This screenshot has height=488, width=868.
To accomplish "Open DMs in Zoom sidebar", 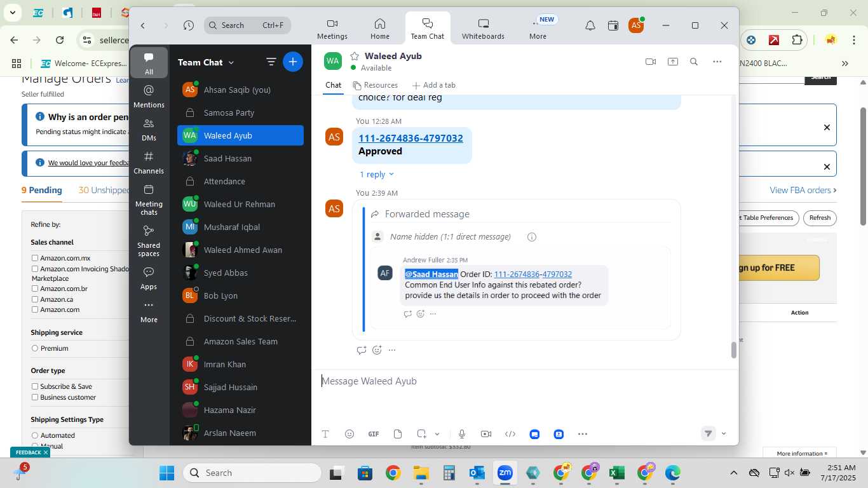I will (149, 129).
